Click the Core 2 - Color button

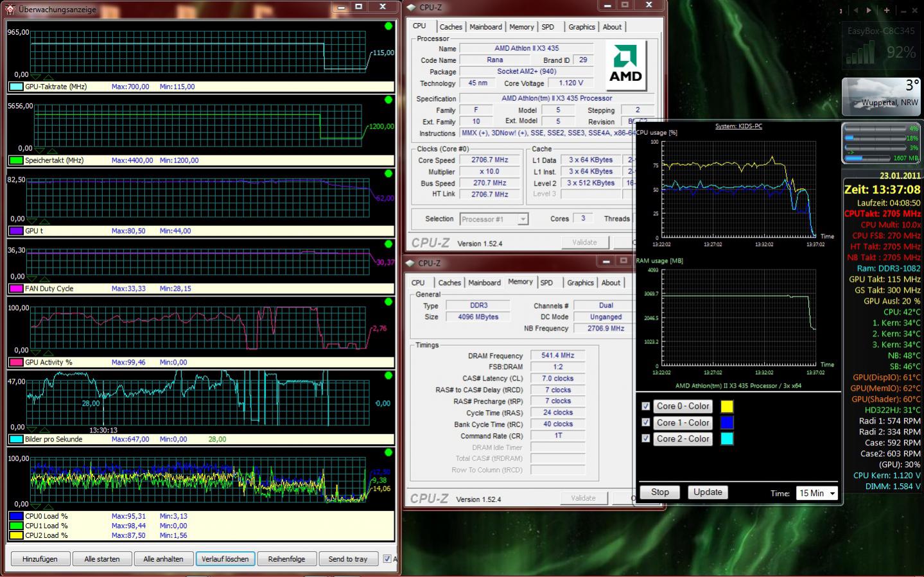(x=683, y=439)
